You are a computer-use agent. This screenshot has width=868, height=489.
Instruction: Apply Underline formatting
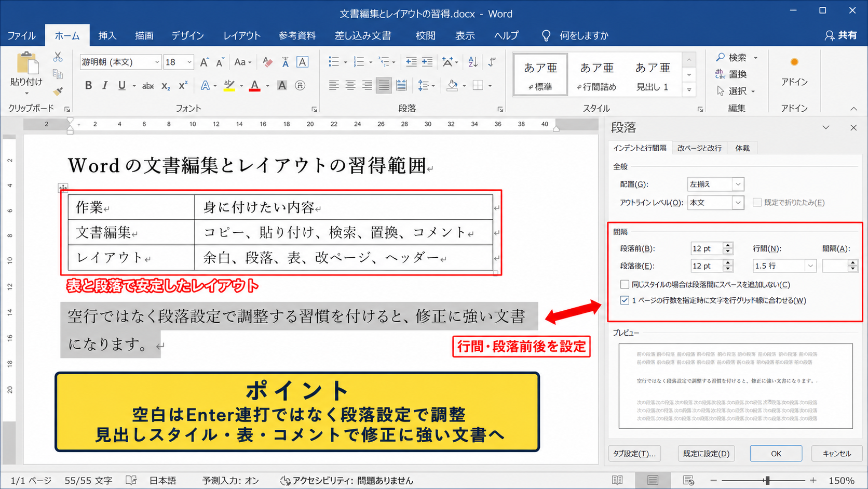[121, 85]
